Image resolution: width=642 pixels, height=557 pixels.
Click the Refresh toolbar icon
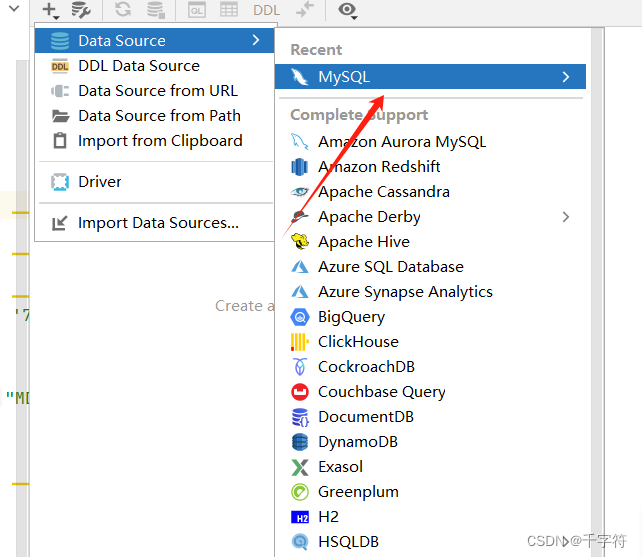[x=123, y=9]
